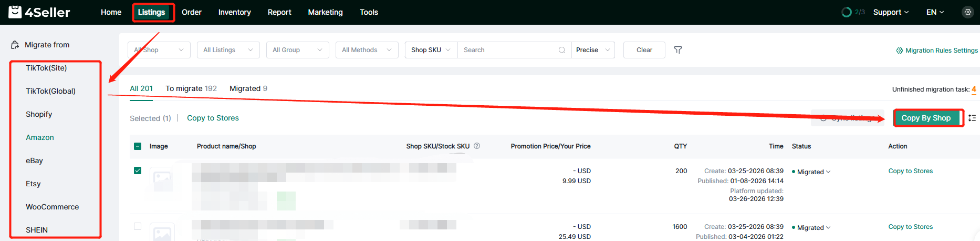Switch to the To migrate tab
The image size is (980, 241).
(191, 88)
